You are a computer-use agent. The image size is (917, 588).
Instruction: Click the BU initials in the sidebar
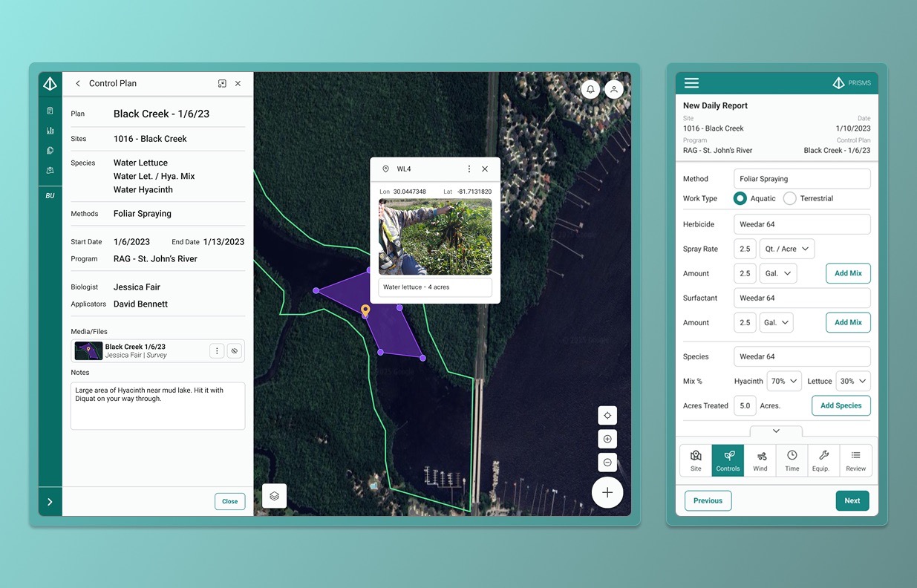50,196
